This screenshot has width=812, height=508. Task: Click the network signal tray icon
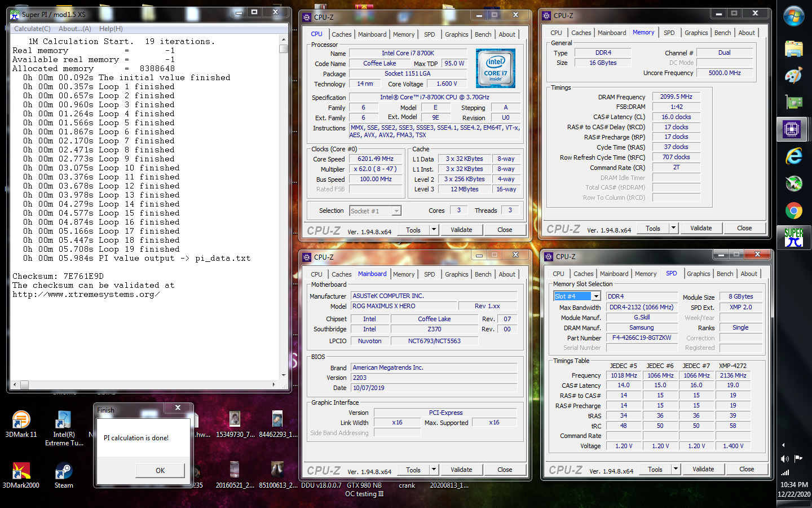pyautogui.click(x=785, y=472)
